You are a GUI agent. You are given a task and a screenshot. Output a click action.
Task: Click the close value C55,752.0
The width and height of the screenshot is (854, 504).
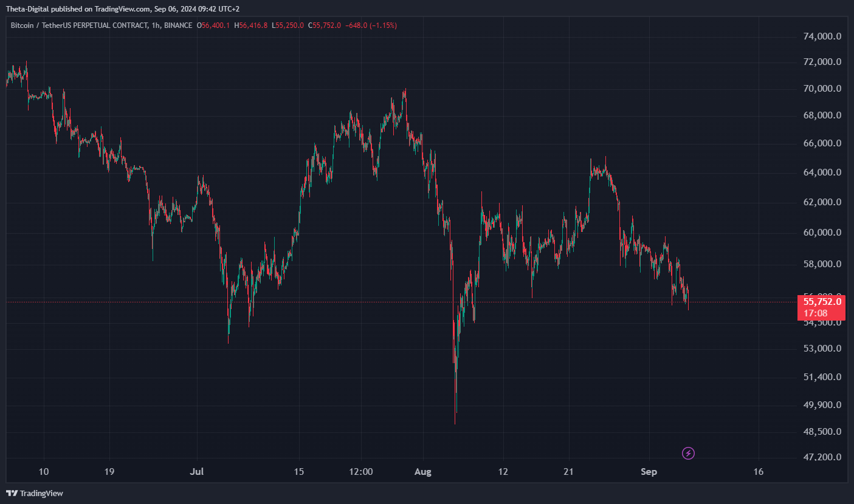[325, 26]
